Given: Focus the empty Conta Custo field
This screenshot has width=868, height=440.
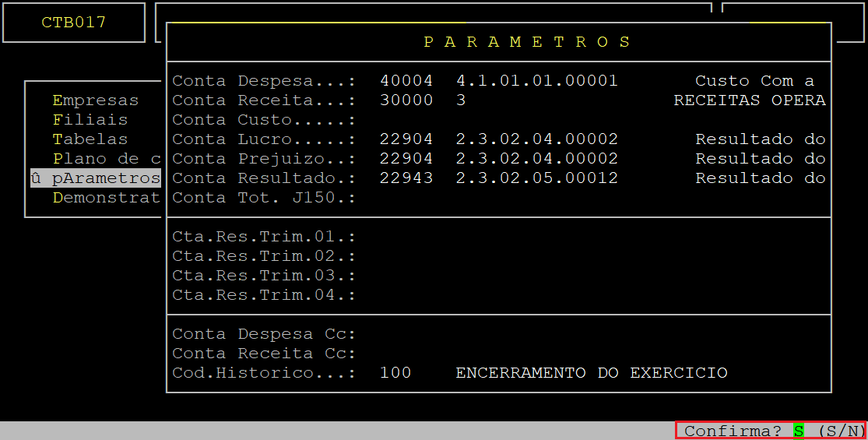Looking at the screenshot, I should 406,120.
